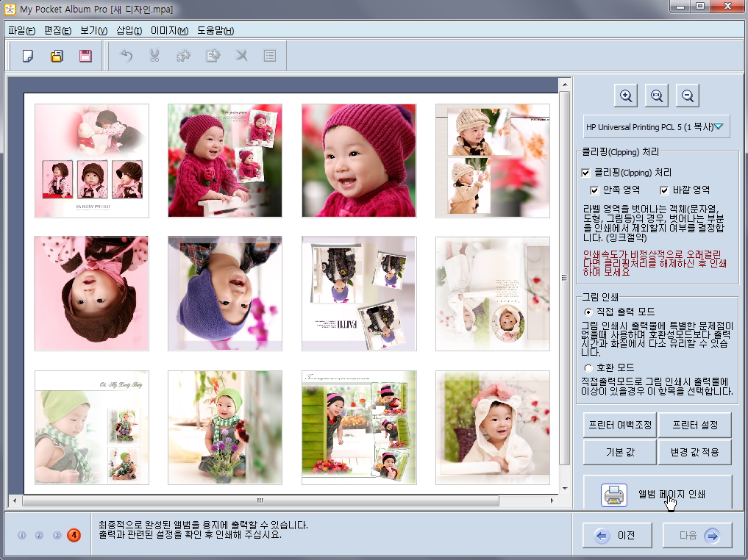
Task: Select 호환 모드 radio button
Action: pyautogui.click(x=588, y=368)
